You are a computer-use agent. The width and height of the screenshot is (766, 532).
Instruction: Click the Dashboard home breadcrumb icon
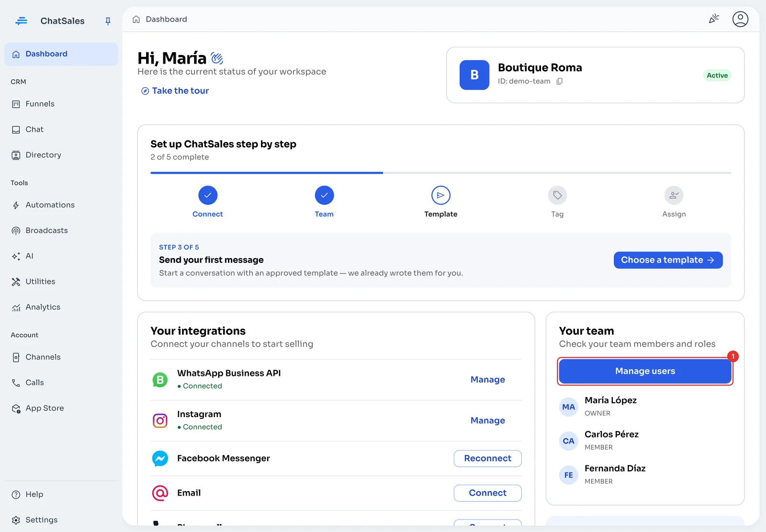tap(136, 19)
